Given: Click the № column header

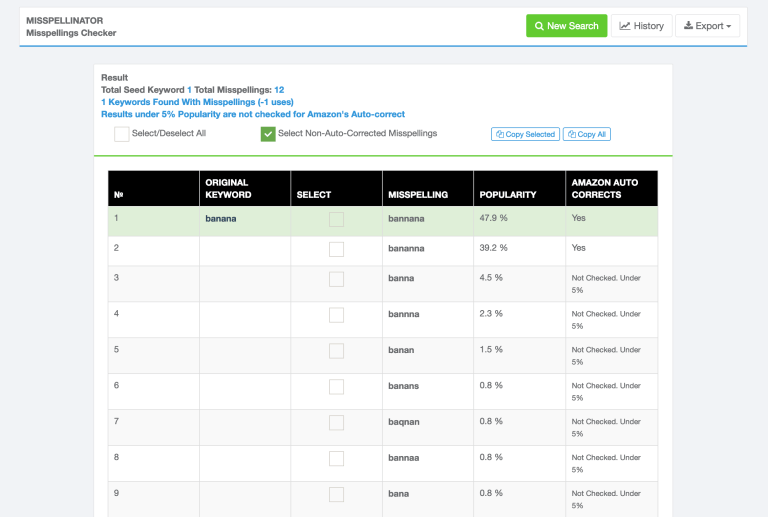Looking at the screenshot, I should click(153, 188).
